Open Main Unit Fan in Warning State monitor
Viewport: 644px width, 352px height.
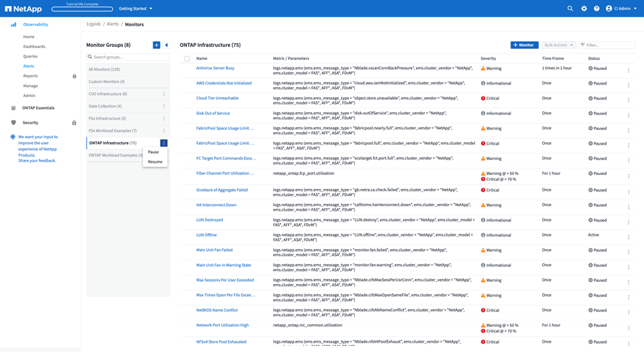click(x=223, y=265)
